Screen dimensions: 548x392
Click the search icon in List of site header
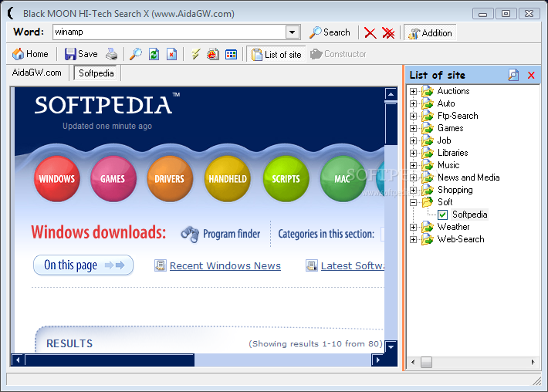pyautogui.click(x=513, y=75)
